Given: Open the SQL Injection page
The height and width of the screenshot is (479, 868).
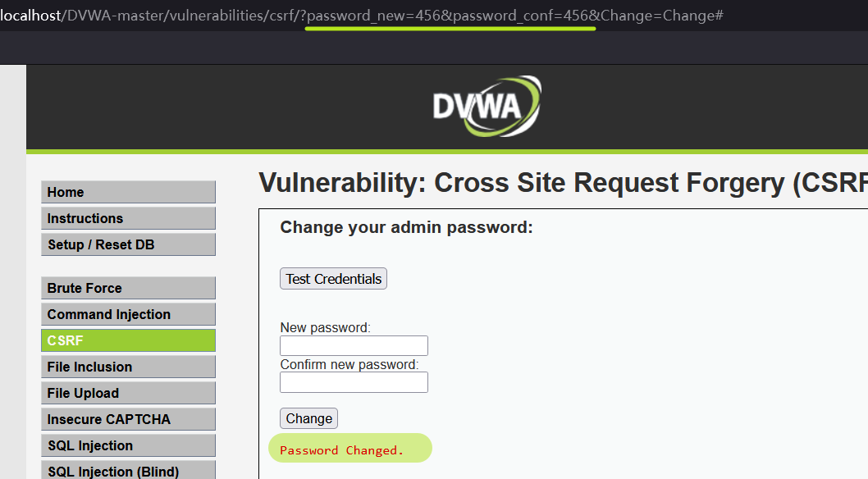Looking at the screenshot, I should [x=128, y=445].
